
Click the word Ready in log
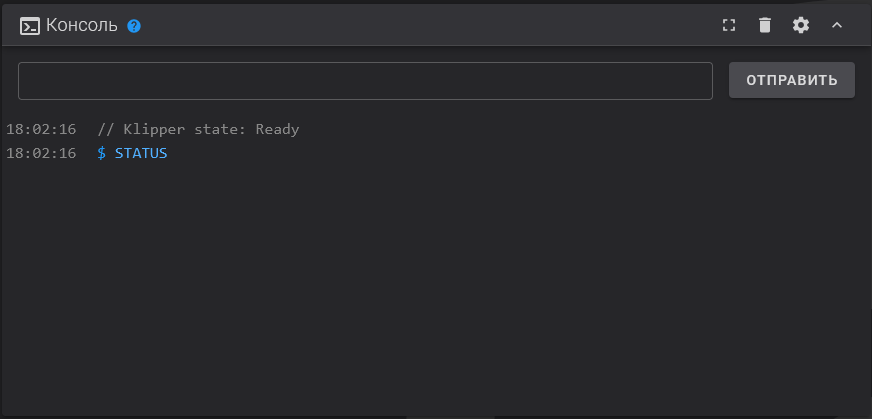click(x=278, y=130)
